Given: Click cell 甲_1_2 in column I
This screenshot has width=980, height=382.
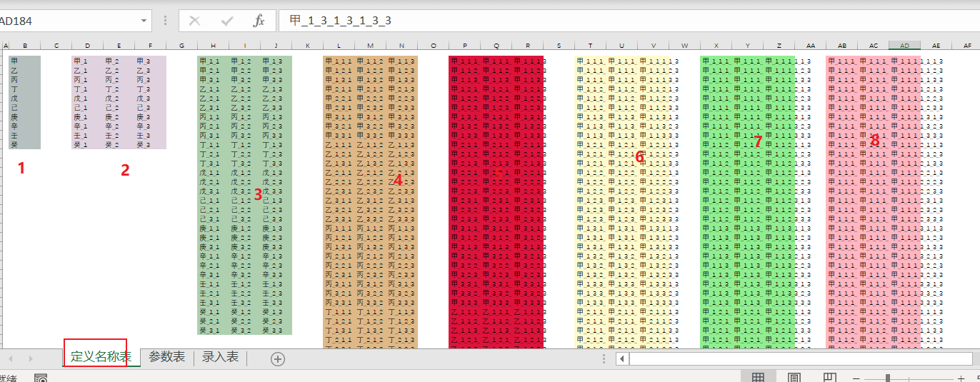Looking at the screenshot, I should [244, 61].
